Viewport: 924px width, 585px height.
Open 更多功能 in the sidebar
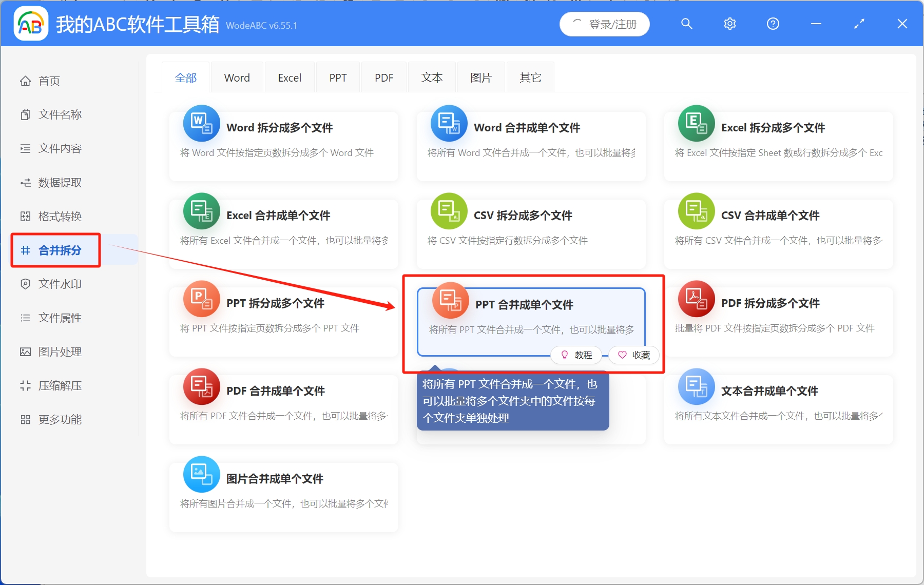coord(59,419)
